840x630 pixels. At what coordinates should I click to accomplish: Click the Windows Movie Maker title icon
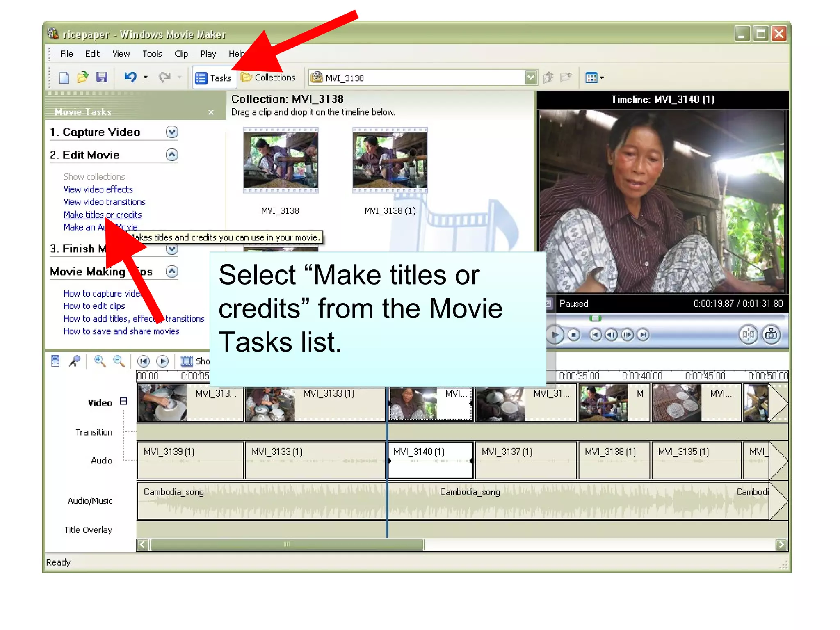point(52,33)
